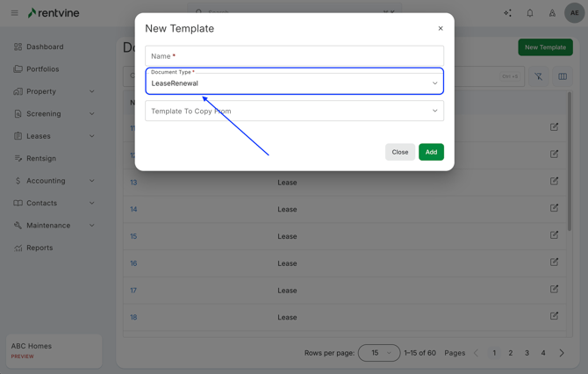Click the sparkle AI assistant icon
Viewport: 588px width, 374px height.
(507, 13)
